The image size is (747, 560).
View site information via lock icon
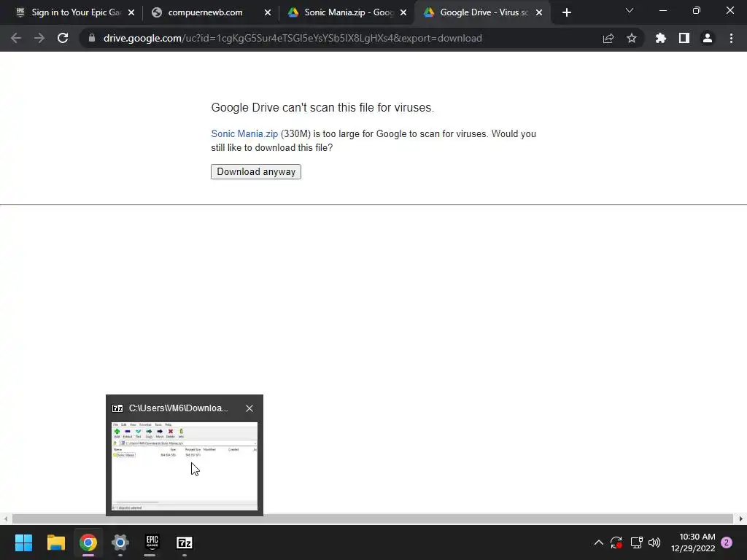pos(92,38)
